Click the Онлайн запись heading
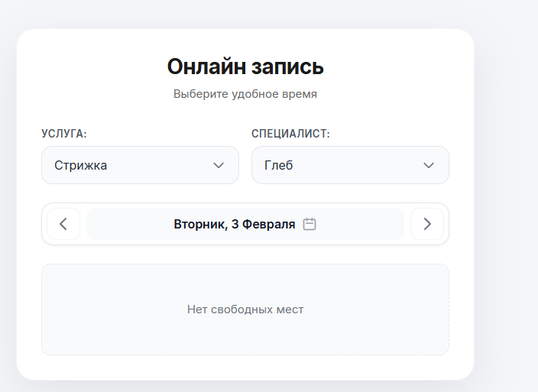This screenshot has height=392, width=538. click(x=245, y=66)
